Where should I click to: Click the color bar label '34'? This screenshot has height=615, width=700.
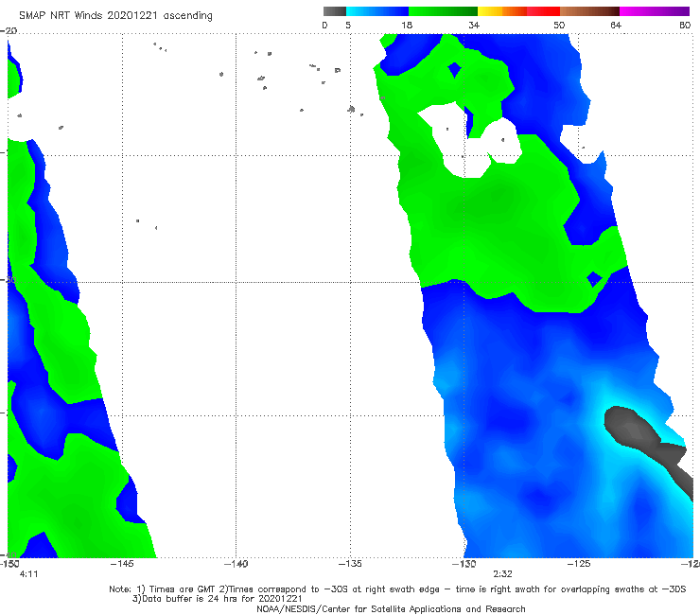[x=474, y=25]
